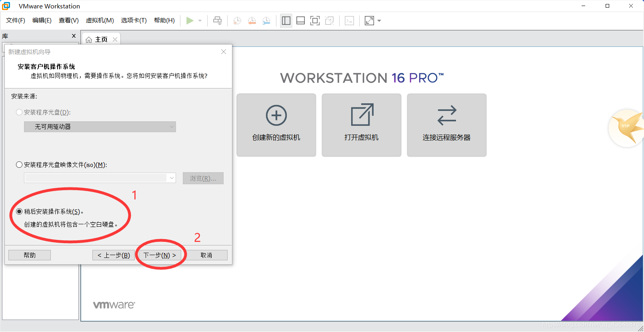Click the remote server arrows icon
Viewport: 644px width, 332px height.
tap(447, 115)
